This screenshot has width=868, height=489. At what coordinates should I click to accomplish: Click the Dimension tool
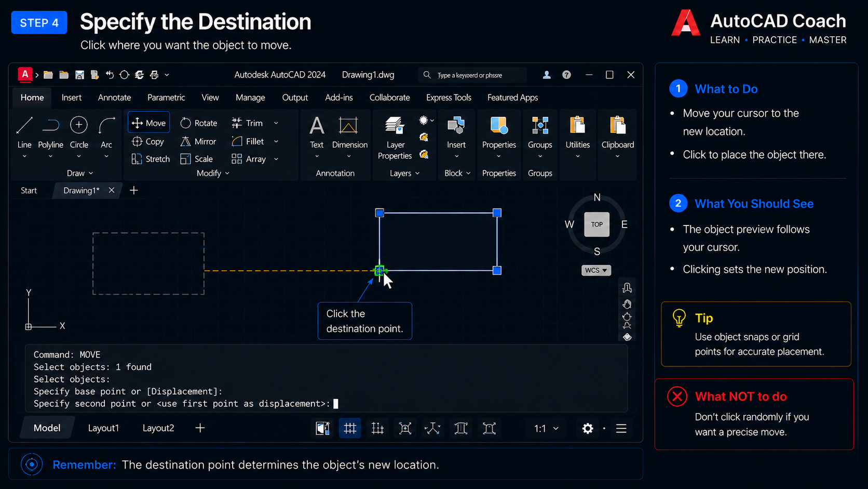click(349, 133)
